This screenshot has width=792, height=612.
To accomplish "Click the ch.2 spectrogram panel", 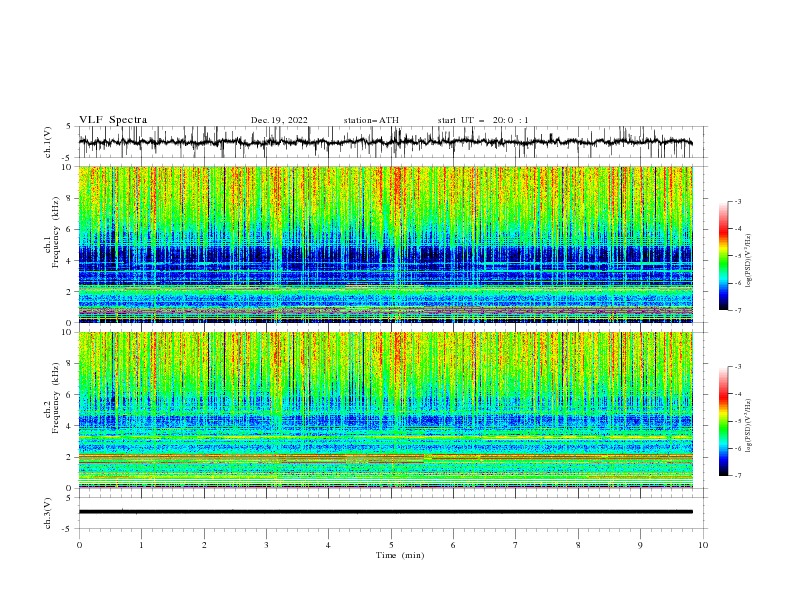I will (x=386, y=410).
